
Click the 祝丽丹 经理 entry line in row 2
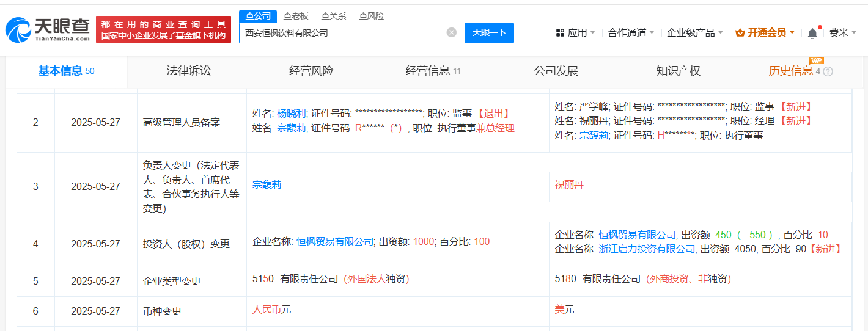(x=683, y=121)
